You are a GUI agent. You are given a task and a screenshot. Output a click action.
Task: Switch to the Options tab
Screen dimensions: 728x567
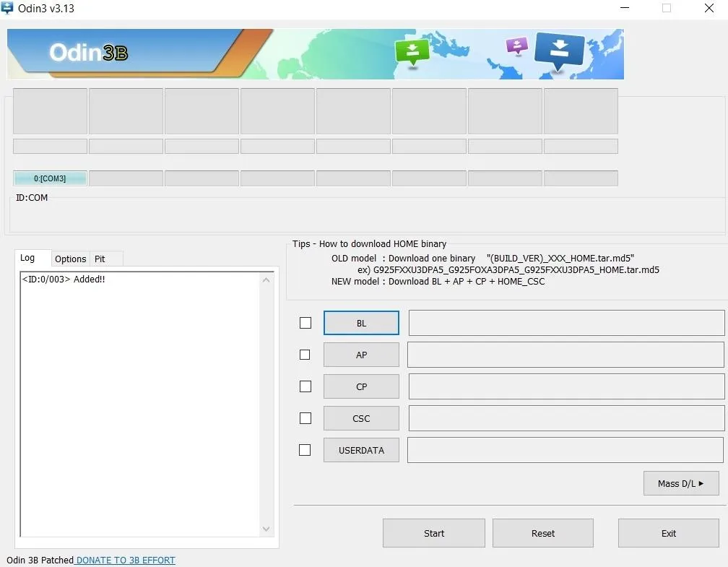pyautogui.click(x=71, y=259)
